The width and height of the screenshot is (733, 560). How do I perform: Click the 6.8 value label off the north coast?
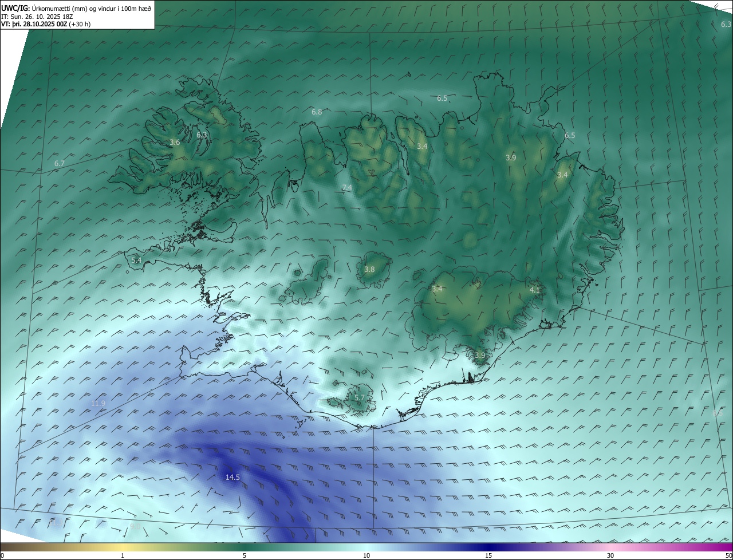(317, 112)
